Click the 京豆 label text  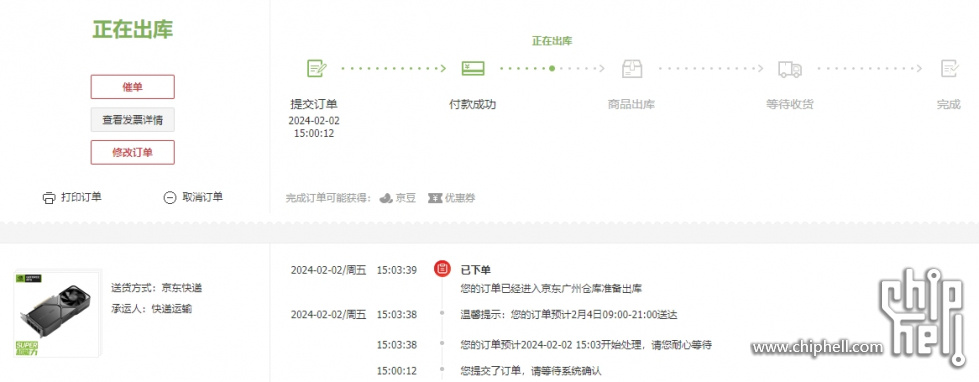[406, 198]
